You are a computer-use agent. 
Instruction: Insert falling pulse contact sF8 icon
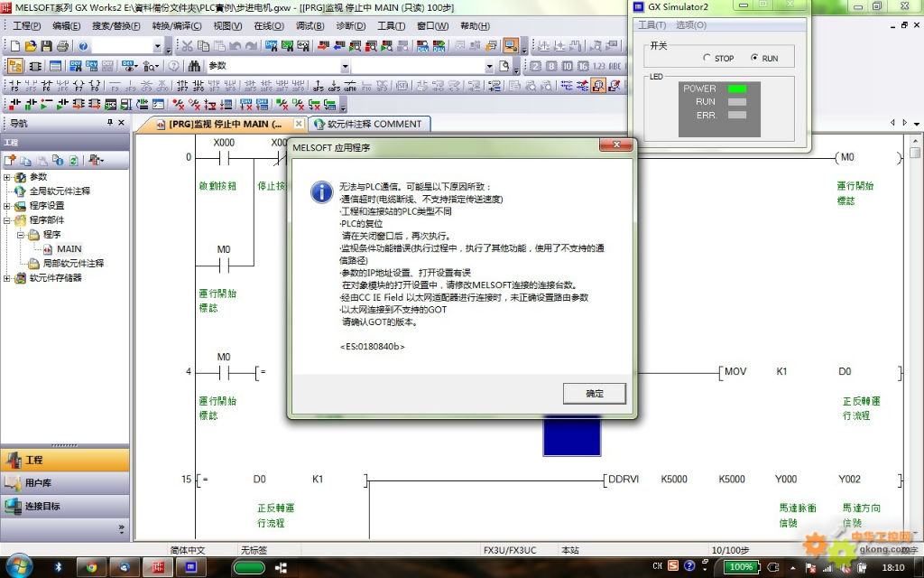tap(198, 86)
